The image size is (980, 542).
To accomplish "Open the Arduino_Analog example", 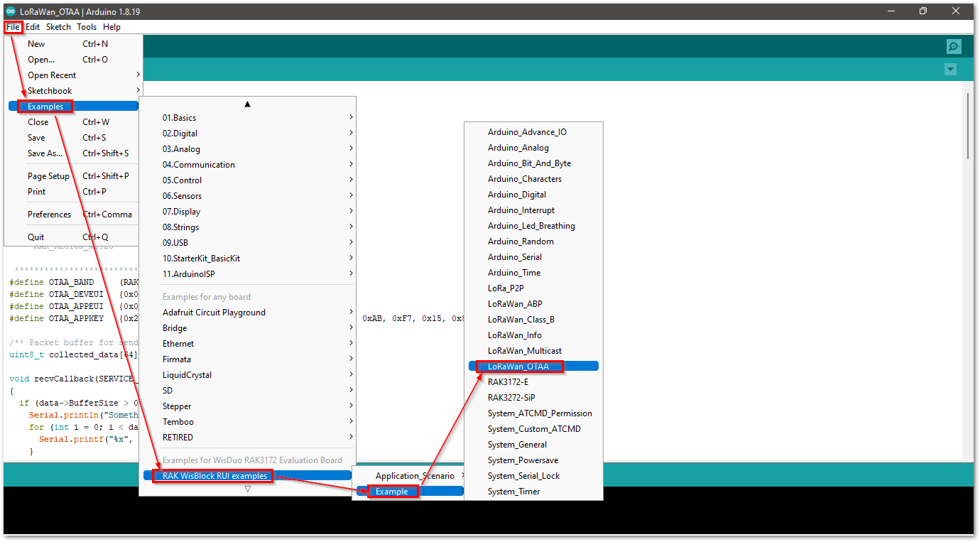I will point(533,148).
